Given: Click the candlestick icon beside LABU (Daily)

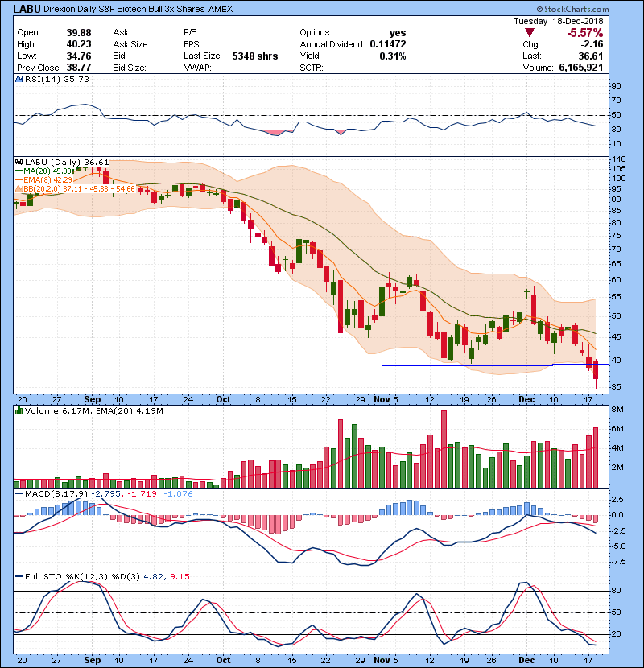Looking at the screenshot, I should pyautogui.click(x=19, y=162).
